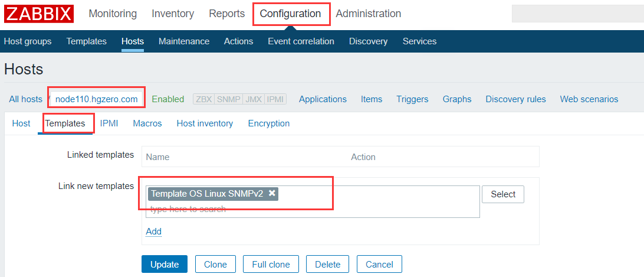Click the Select templates button
This screenshot has height=277, width=644.
(x=503, y=194)
